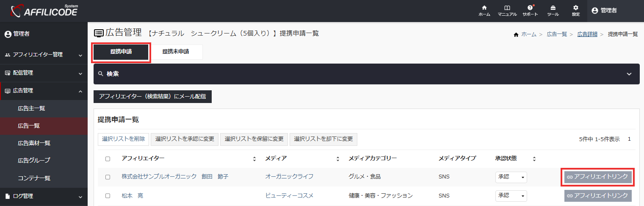
Task: Click メディアタイプ column header
Action: [x=457, y=159]
